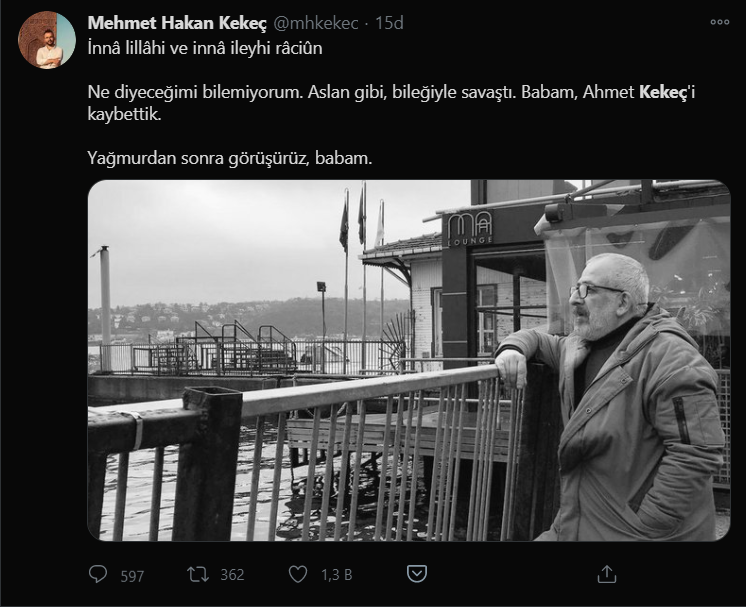View the 362 retweets count

tap(232, 575)
